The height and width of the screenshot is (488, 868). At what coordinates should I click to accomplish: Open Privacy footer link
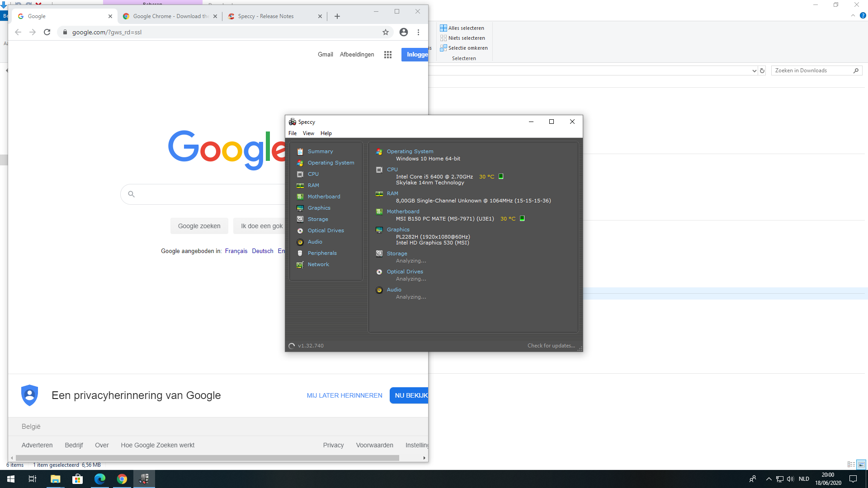[x=333, y=445]
